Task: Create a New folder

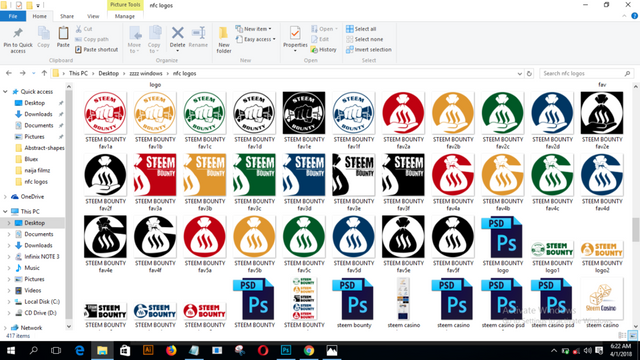Action: tap(224, 40)
